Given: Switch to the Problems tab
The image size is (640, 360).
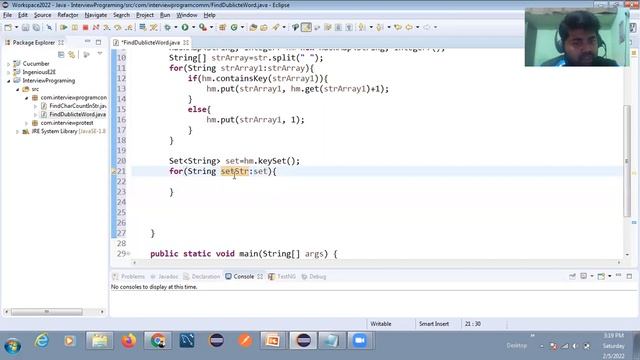Looking at the screenshot, I should point(129,276).
